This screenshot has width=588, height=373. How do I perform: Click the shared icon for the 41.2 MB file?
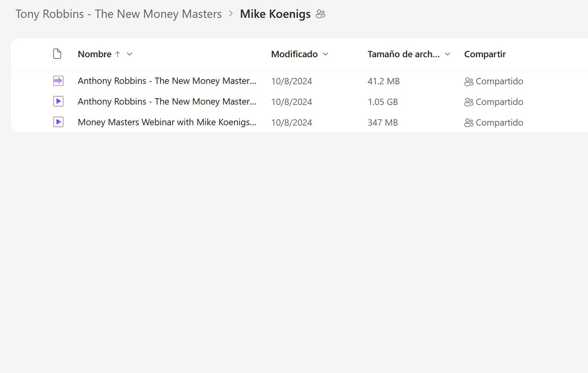468,82
